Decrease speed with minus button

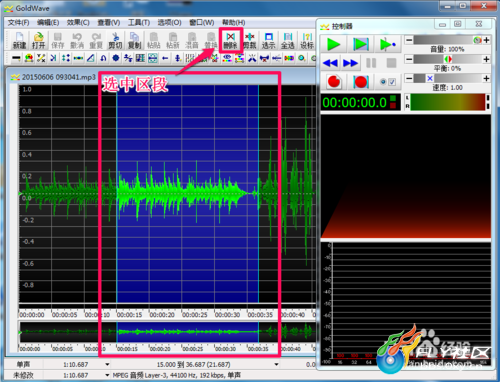(409, 78)
